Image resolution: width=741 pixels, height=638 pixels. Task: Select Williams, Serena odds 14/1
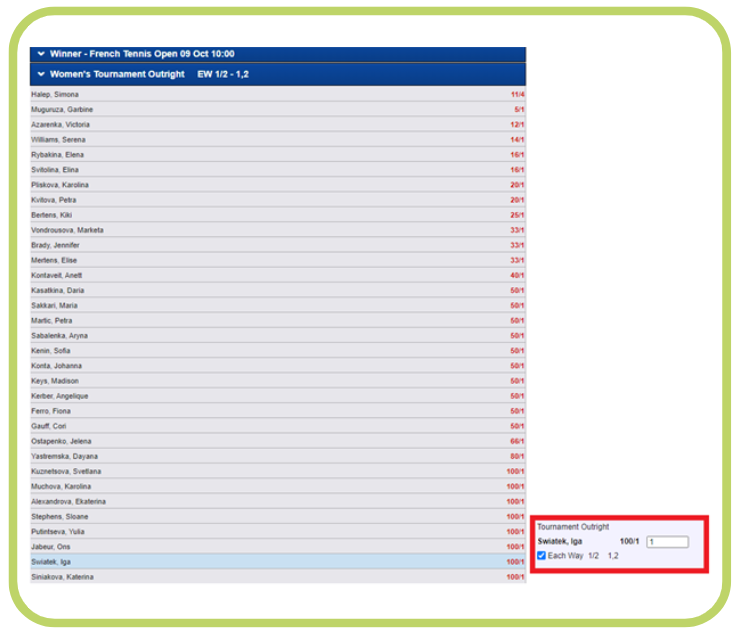(517, 140)
